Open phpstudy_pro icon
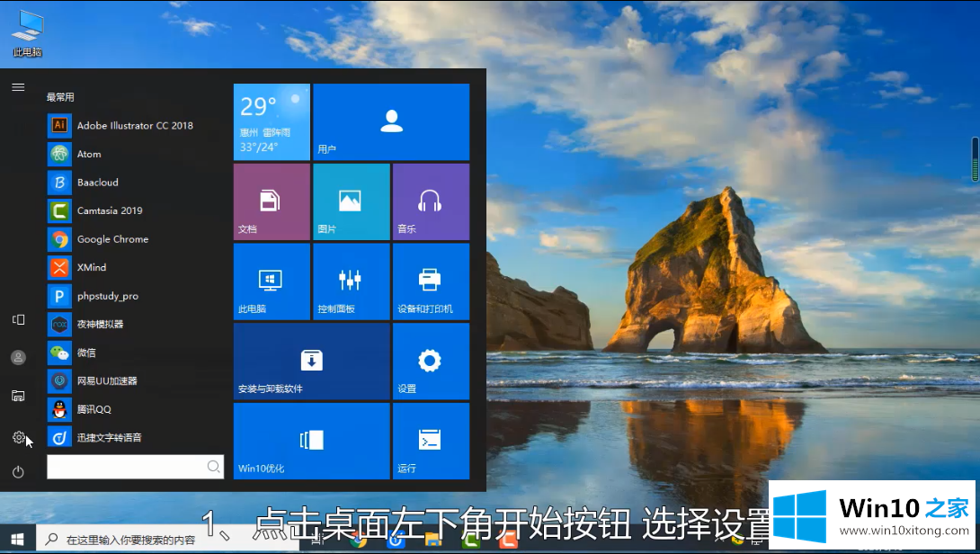 (59, 296)
